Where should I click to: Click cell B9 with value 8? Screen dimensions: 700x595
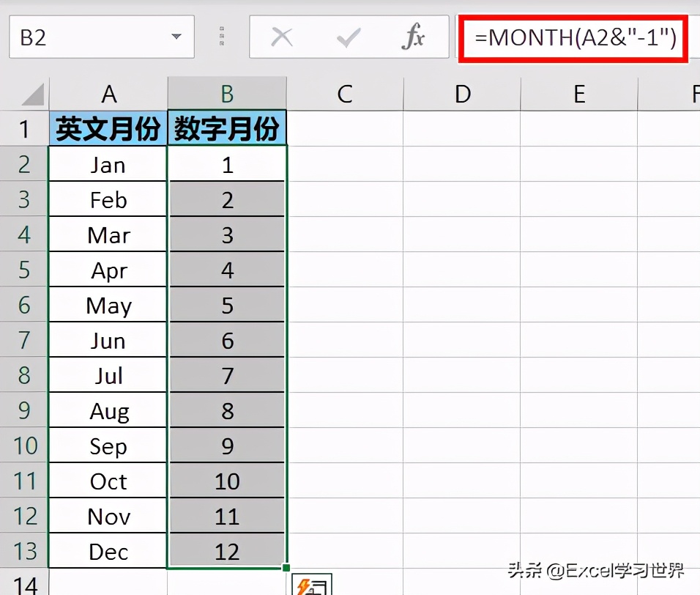[x=227, y=410]
